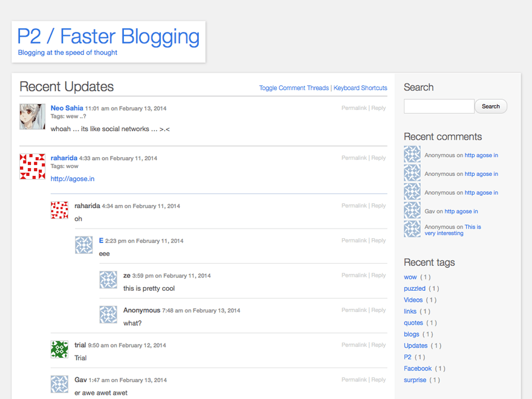
Task: Click the avatar beside Gav in Recent comments
Action: (412, 210)
